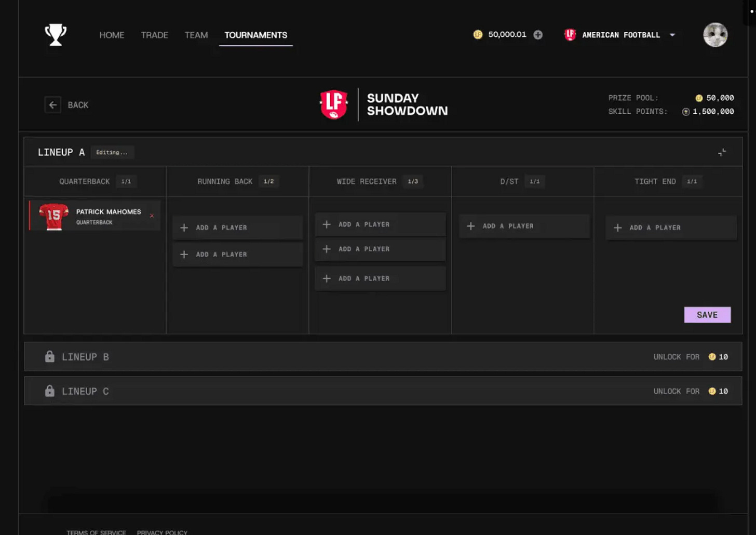756x535 pixels.
Task: Click the trophy logo icon
Action: 56,35
